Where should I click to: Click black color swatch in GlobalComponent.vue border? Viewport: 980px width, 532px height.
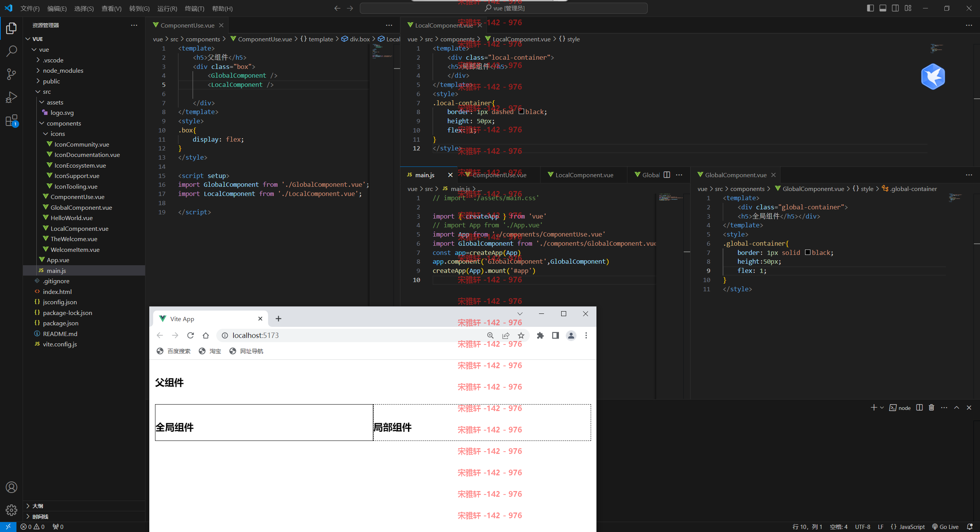pos(808,252)
